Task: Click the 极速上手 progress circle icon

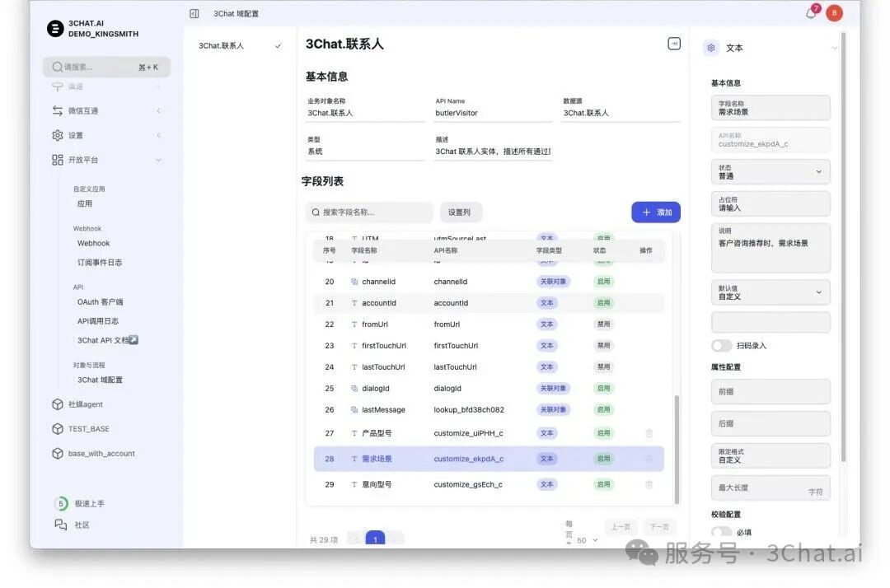Action: tap(61, 503)
